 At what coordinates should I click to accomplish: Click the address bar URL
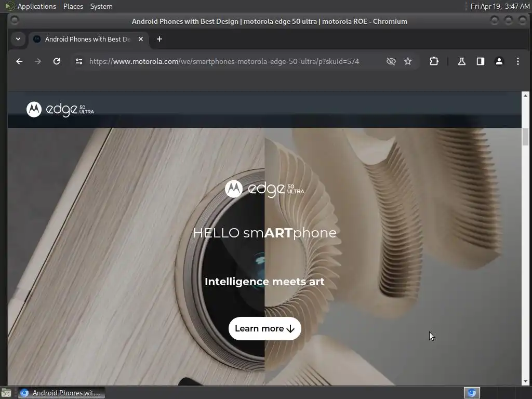(x=224, y=61)
